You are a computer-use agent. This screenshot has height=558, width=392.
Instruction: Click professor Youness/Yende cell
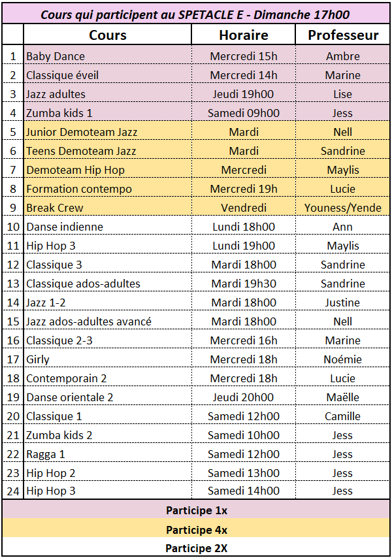(342, 208)
